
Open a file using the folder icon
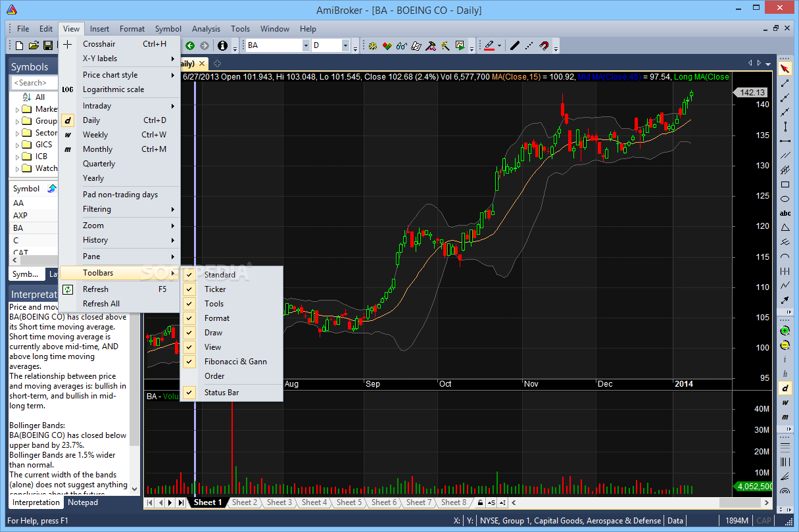34,45
